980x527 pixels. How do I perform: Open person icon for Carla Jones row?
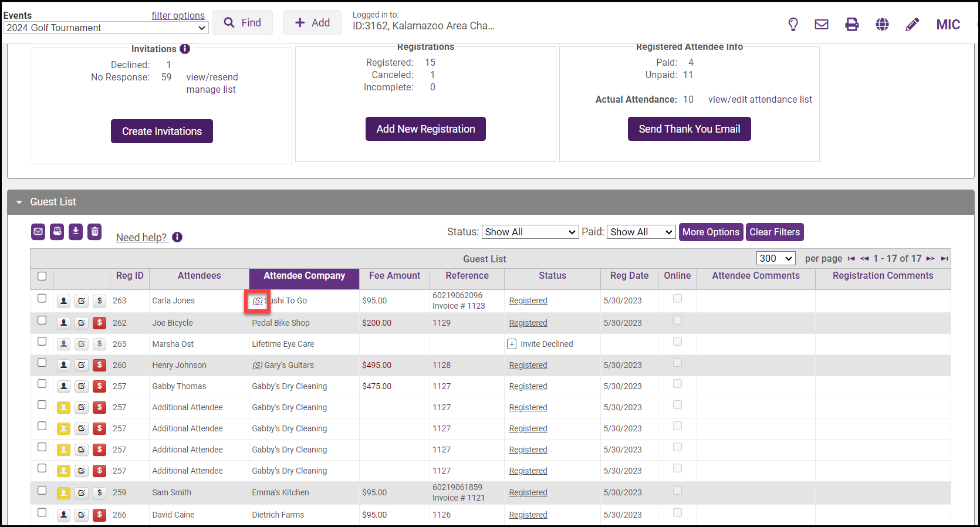(x=63, y=301)
